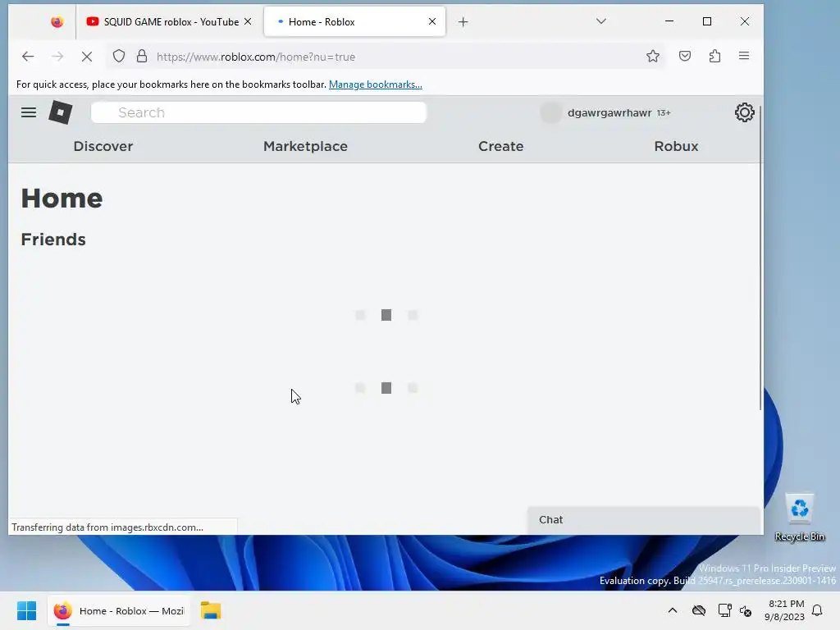
Task: Click the network display tray icon
Action: pyautogui.click(x=725, y=610)
